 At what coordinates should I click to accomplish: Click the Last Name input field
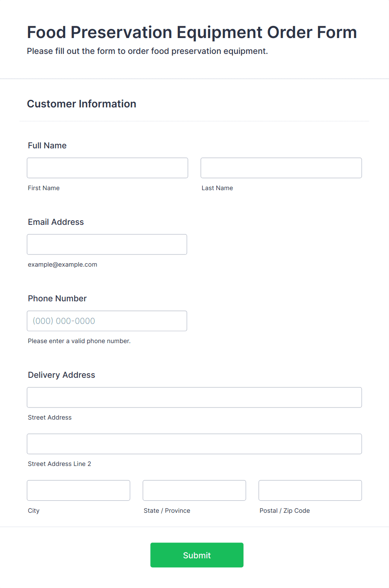(x=281, y=168)
